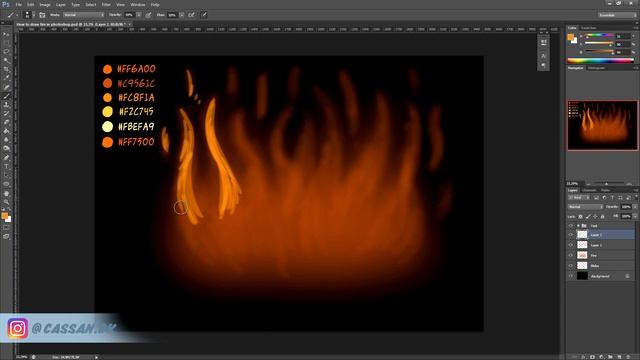Image resolution: width=640 pixels, height=360 pixels.
Task: Expand the Text layer group
Action: pos(578,225)
